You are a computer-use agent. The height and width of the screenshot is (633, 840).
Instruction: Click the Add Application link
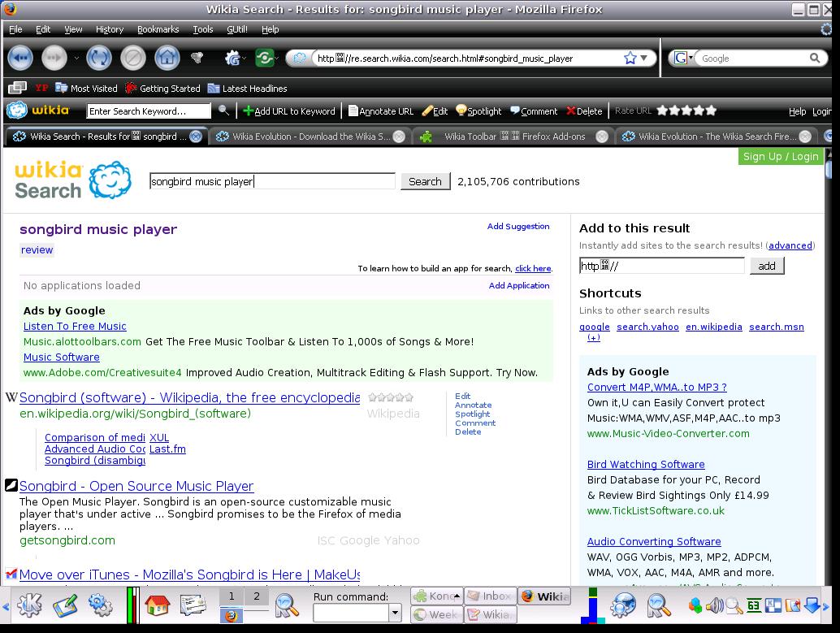[x=519, y=286]
